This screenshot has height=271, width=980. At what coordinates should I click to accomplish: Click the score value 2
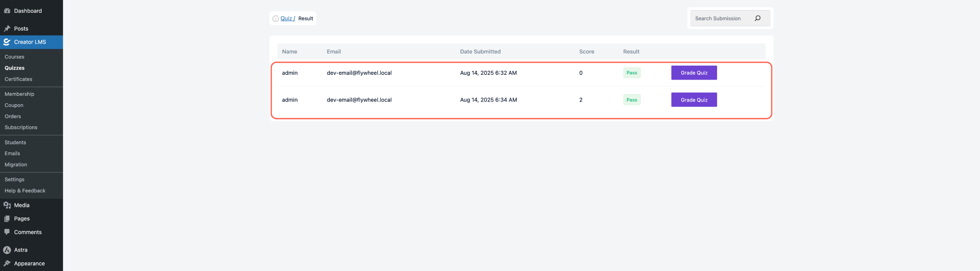pos(581,100)
